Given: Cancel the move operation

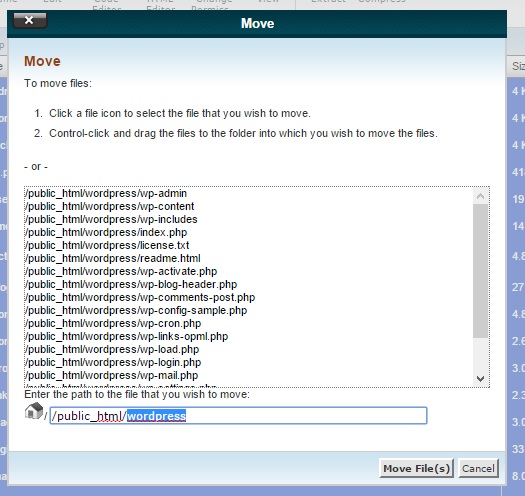Looking at the screenshot, I should (x=478, y=468).
